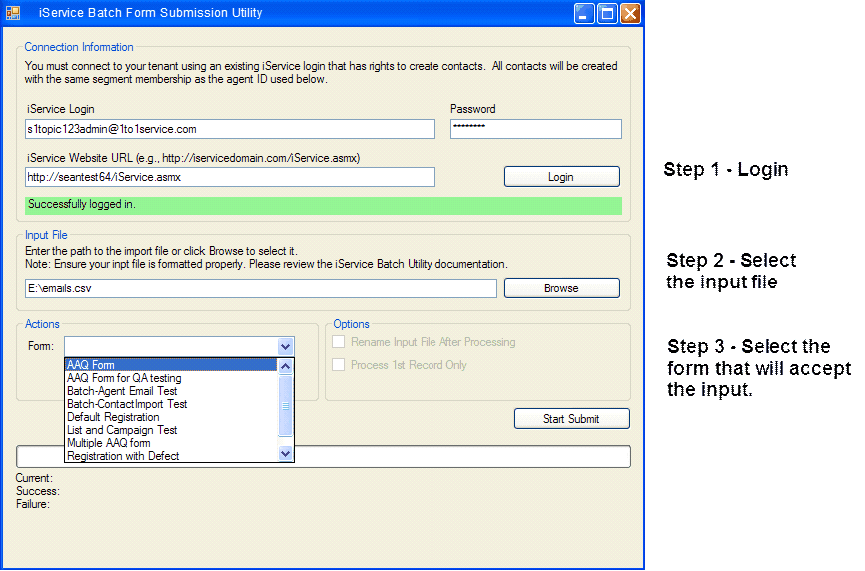Click the form list scrollbar thumb
Screen dimensions: 865x571
(285, 406)
